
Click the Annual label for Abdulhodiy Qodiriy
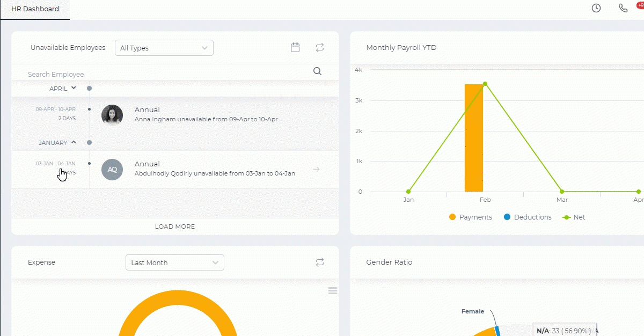click(x=147, y=164)
